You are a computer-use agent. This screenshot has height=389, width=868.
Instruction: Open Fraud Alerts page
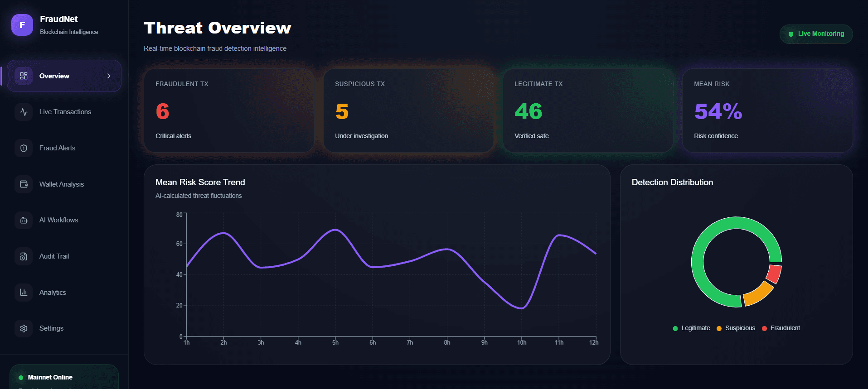click(x=64, y=148)
